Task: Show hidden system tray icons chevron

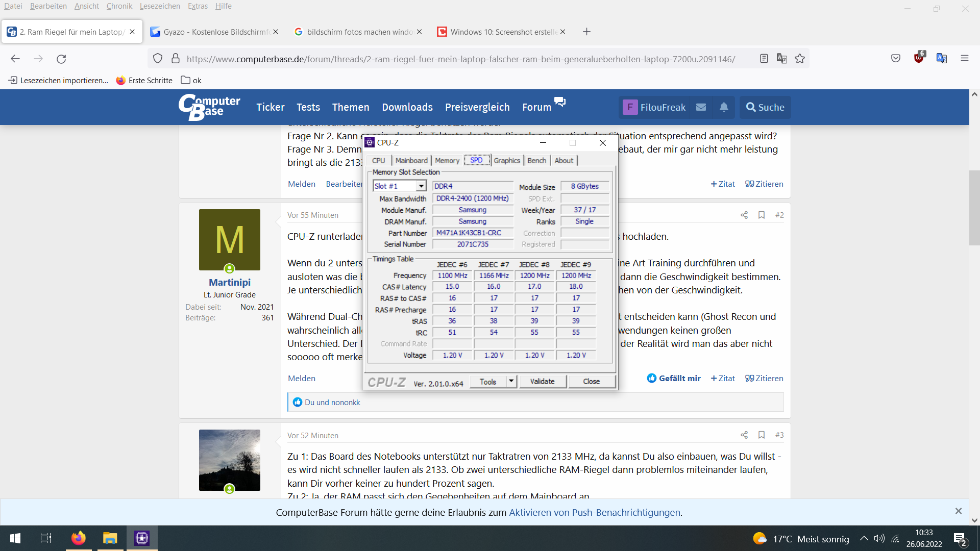Action: tap(864, 539)
